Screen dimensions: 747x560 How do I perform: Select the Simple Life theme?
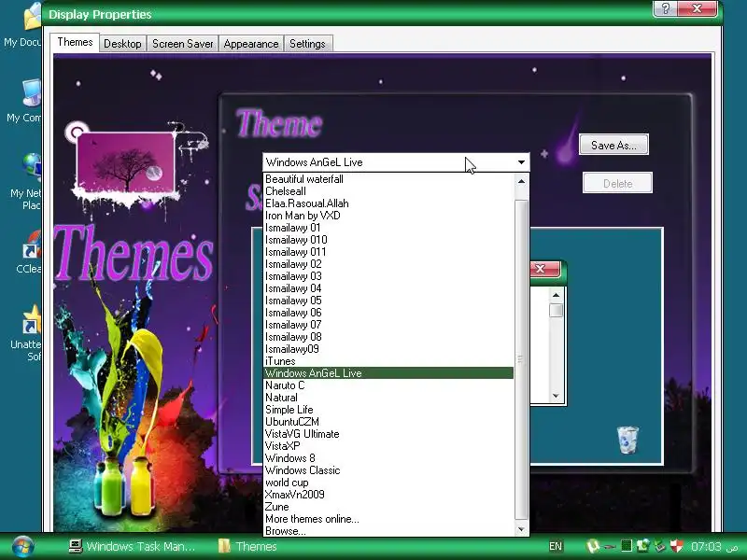point(388,410)
